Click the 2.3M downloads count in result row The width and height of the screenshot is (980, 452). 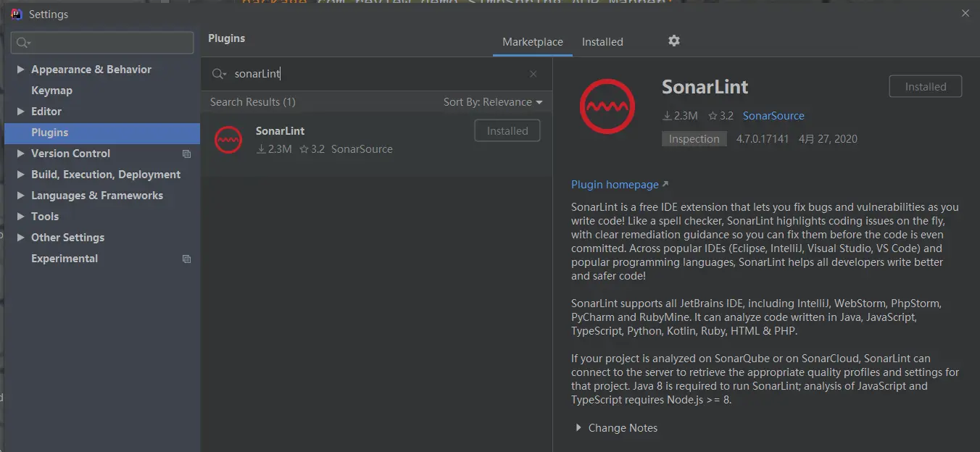[275, 149]
